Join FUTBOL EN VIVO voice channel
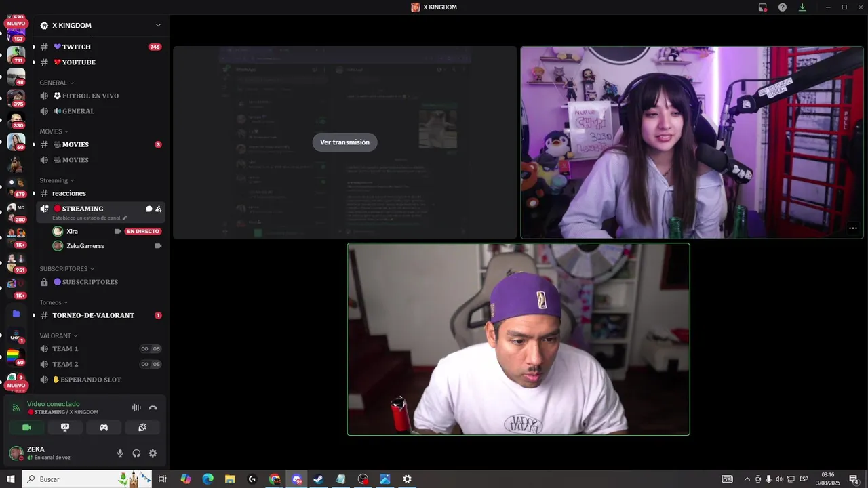This screenshot has width=868, height=488. pyautogui.click(x=100, y=96)
